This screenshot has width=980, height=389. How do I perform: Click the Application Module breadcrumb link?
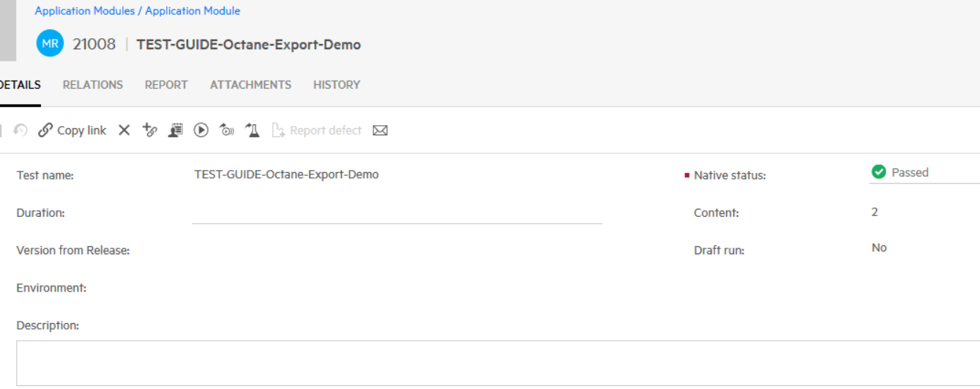(x=192, y=11)
